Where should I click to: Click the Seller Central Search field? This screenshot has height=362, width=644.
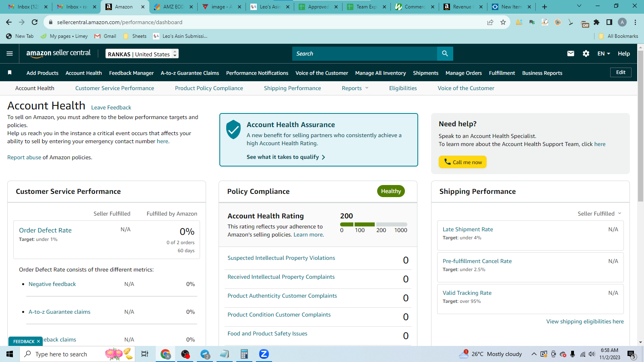[365, 53]
